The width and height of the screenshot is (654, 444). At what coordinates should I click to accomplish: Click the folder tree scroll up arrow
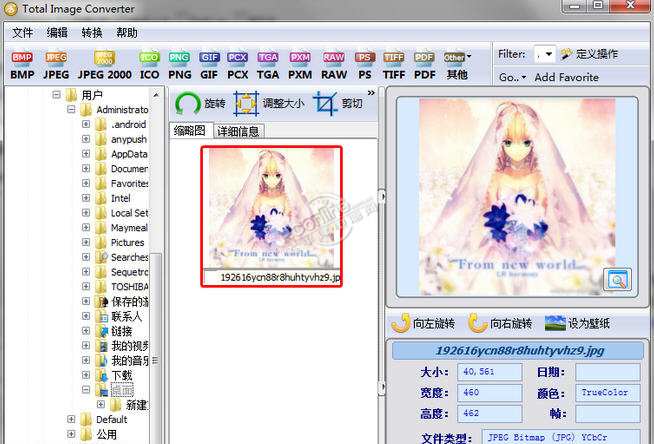[x=156, y=95]
